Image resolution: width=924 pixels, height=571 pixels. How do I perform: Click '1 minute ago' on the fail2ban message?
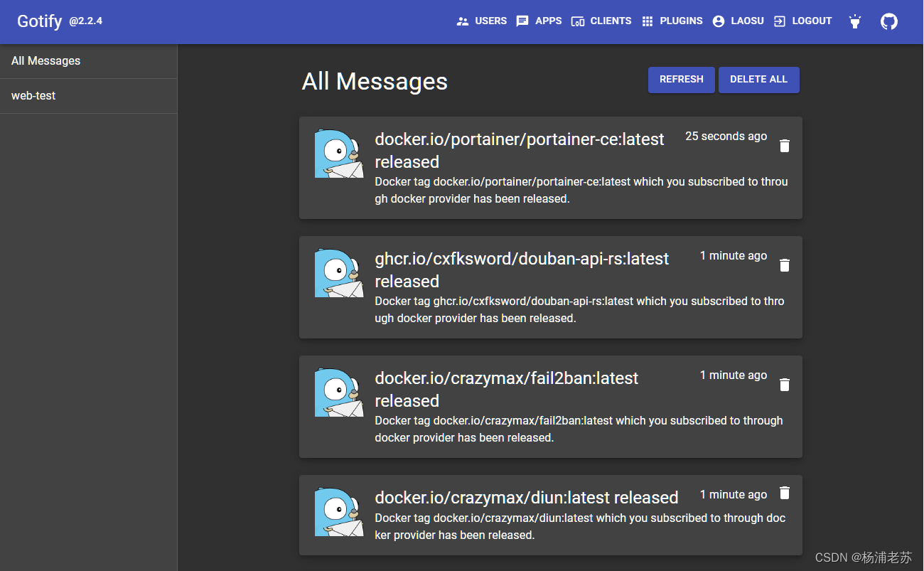pos(734,375)
